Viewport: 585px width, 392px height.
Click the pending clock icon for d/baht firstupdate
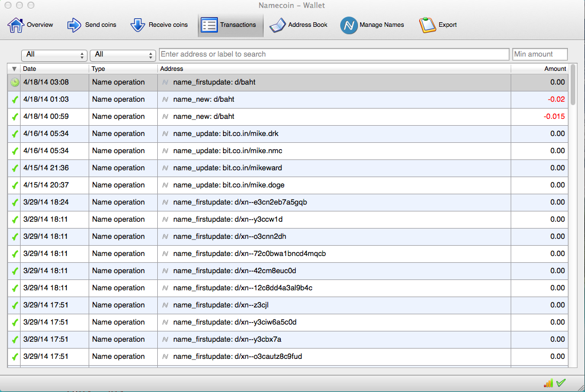(x=14, y=82)
